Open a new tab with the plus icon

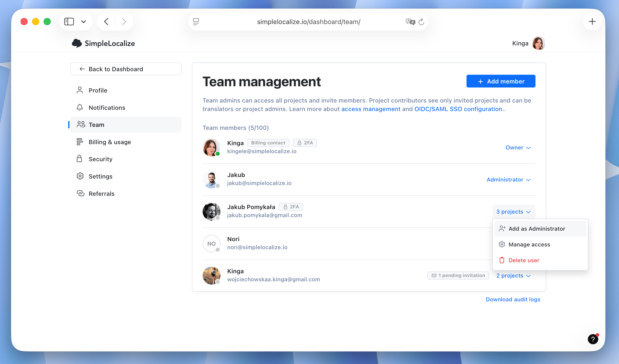point(592,22)
